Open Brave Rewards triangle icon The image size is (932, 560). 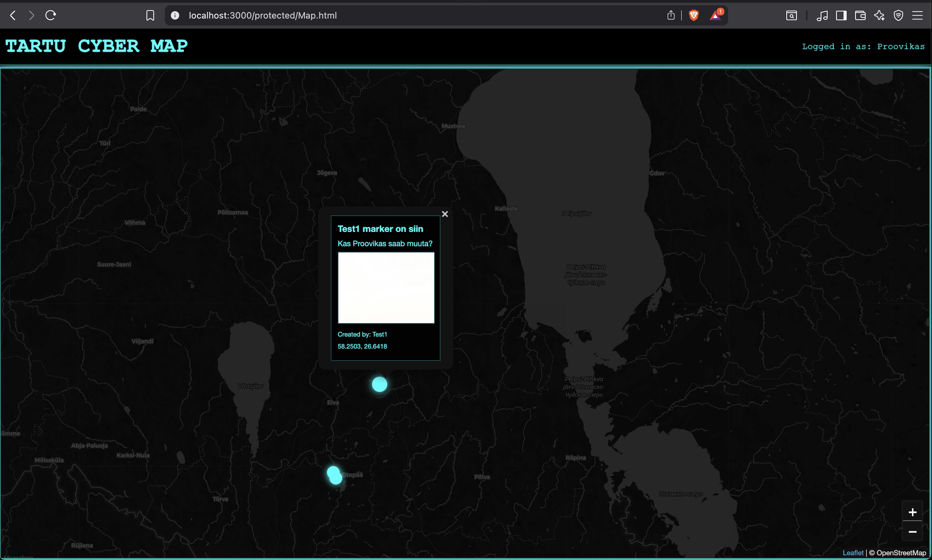tap(716, 15)
